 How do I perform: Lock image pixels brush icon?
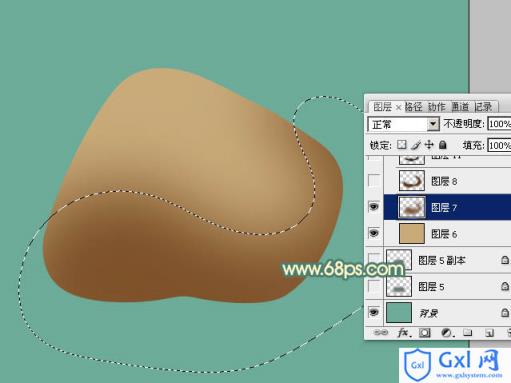click(x=416, y=145)
